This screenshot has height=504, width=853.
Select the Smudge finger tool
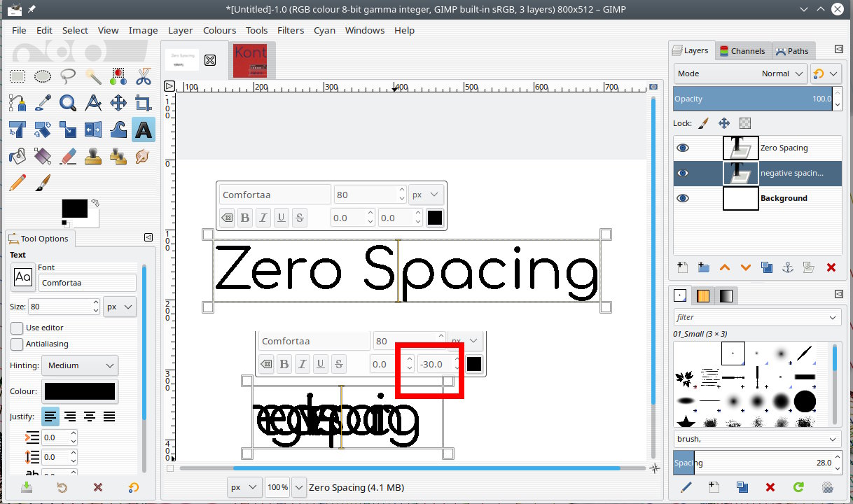(144, 155)
